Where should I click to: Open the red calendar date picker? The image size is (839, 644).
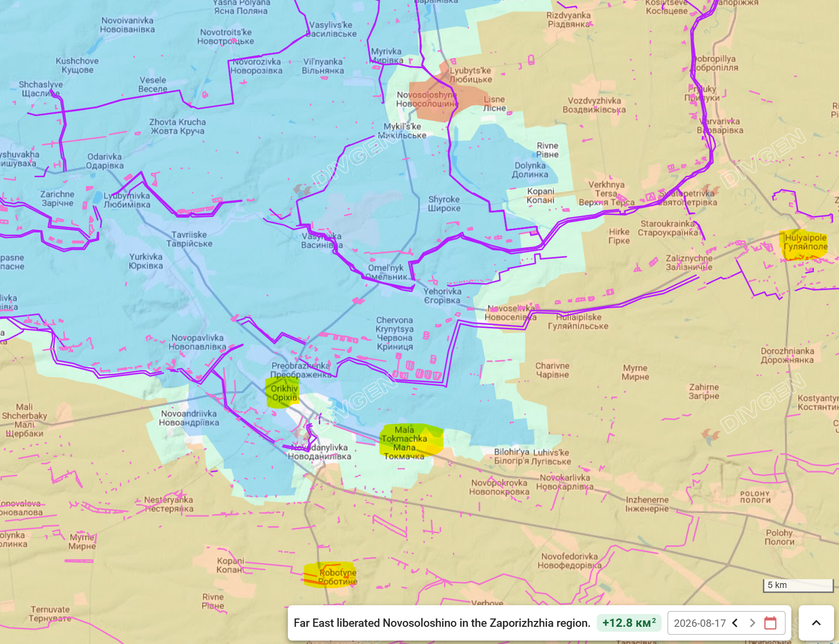770,623
